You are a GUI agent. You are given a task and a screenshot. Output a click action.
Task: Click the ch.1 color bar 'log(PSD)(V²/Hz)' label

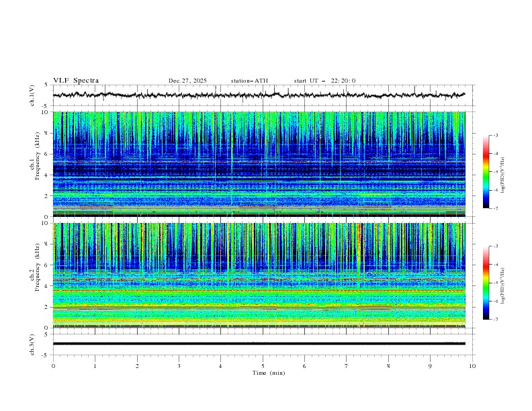point(503,175)
